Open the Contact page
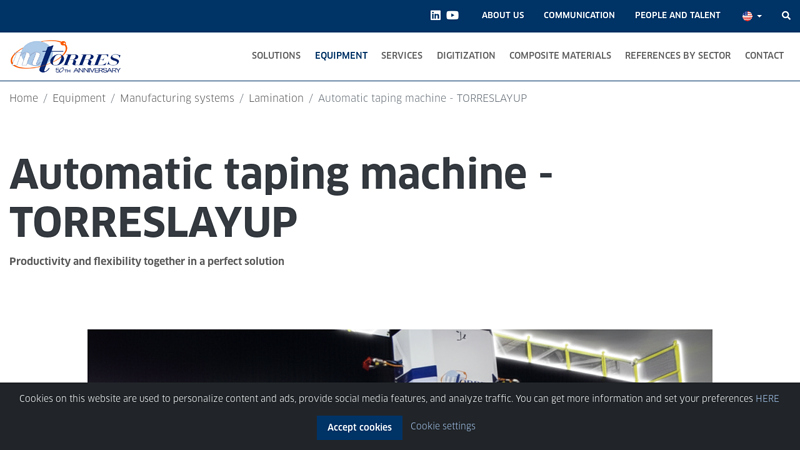 tap(764, 56)
